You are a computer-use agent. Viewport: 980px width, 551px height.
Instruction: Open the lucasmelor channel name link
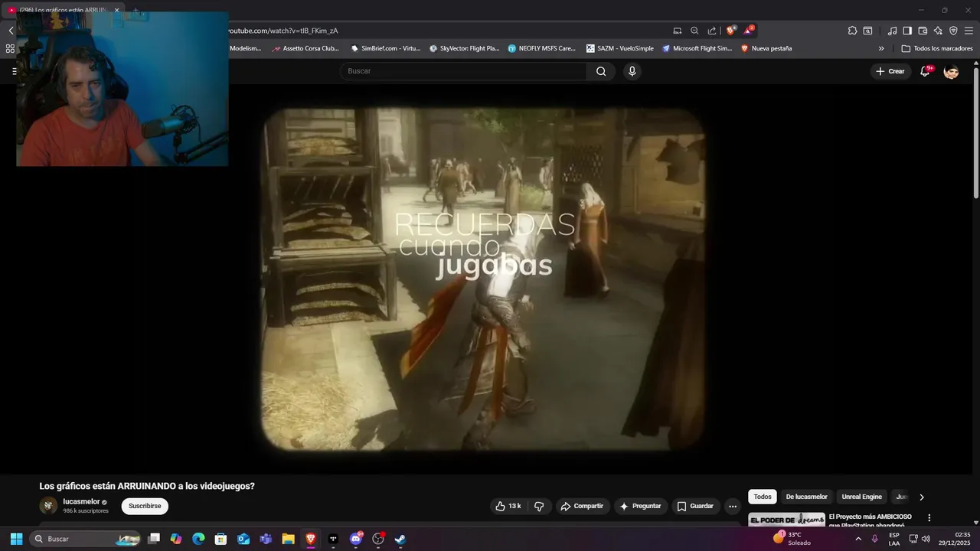pos(81,501)
